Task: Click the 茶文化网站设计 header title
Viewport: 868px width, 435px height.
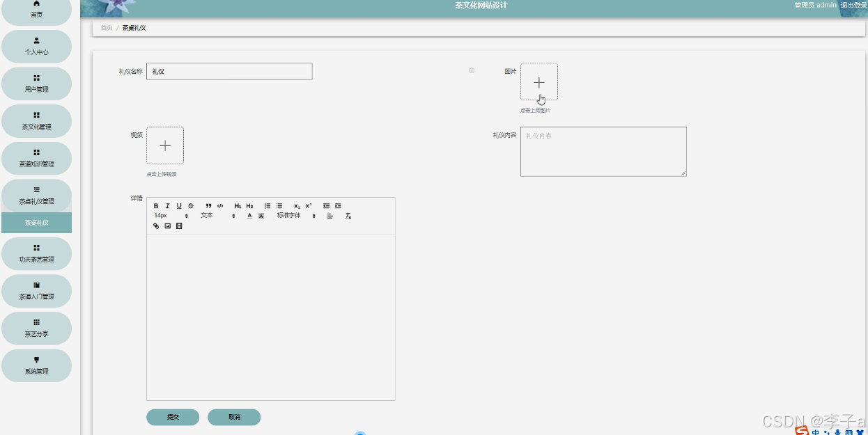Action: (x=481, y=5)
